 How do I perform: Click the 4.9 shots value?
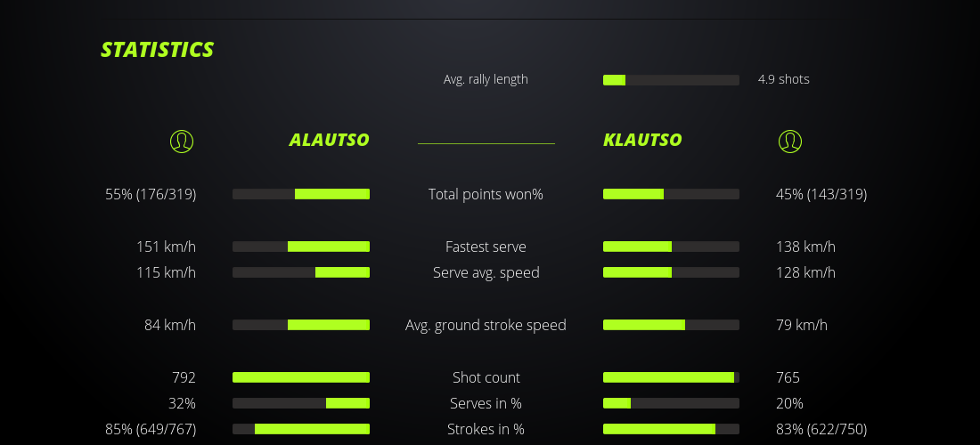pos(783,79)
